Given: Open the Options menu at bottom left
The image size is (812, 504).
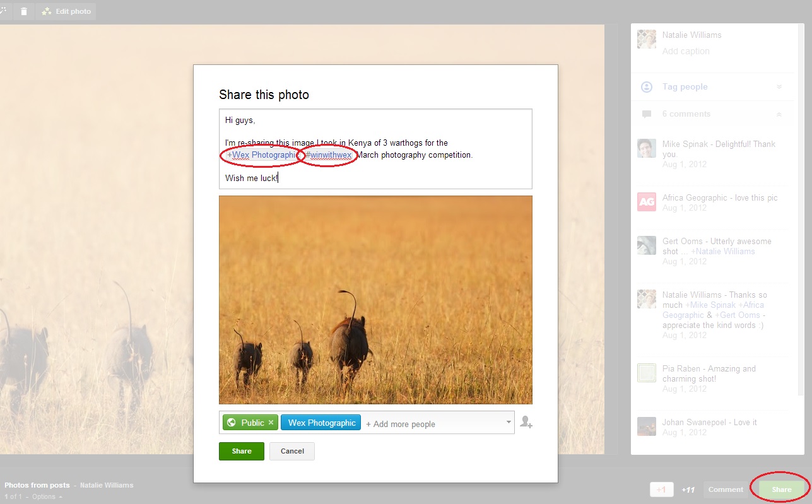Looking at the screenshot, I should point(47,497).
